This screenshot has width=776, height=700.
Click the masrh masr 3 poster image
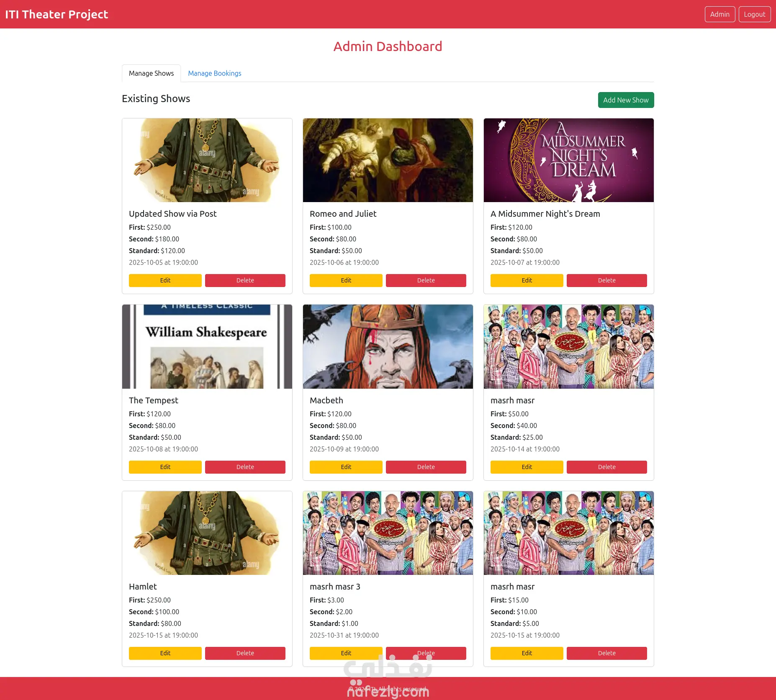(388, 533)
